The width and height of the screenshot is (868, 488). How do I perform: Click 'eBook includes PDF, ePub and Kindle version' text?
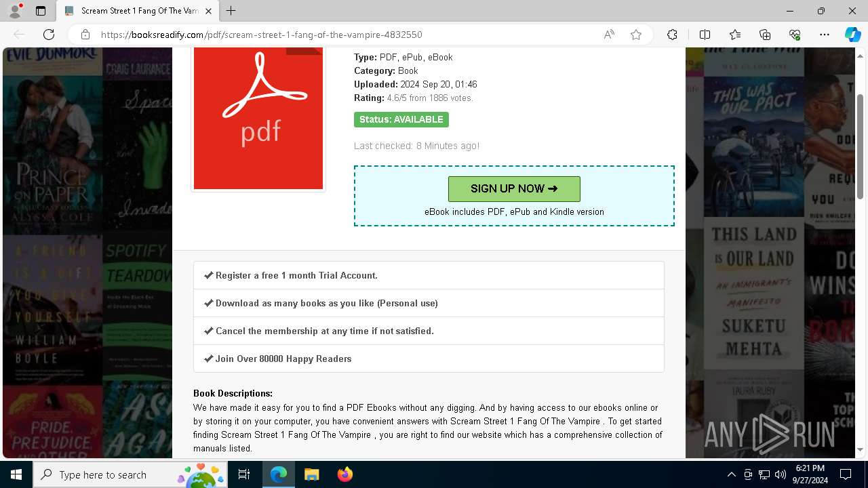click(514, 211)
